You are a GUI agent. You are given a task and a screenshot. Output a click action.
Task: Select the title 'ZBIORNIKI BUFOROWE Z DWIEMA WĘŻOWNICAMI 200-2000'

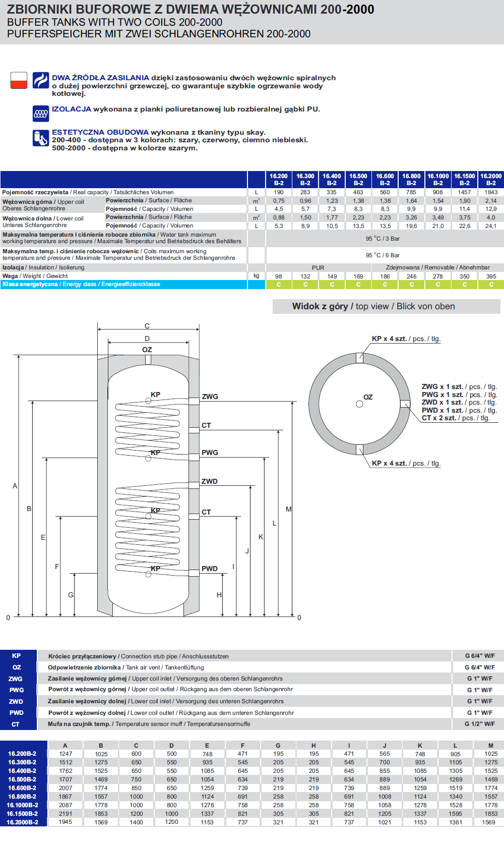(x=191, y=9)
